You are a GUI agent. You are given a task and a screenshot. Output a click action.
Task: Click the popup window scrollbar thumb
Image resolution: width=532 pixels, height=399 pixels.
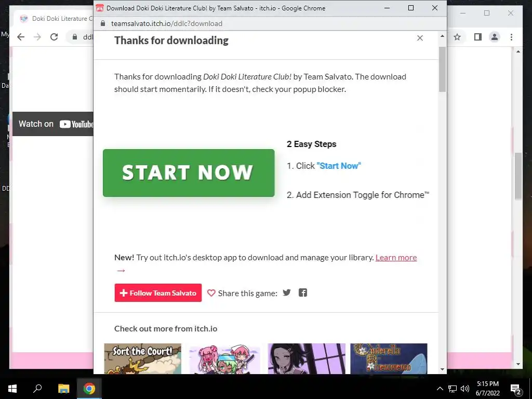[x=442, y=69]
